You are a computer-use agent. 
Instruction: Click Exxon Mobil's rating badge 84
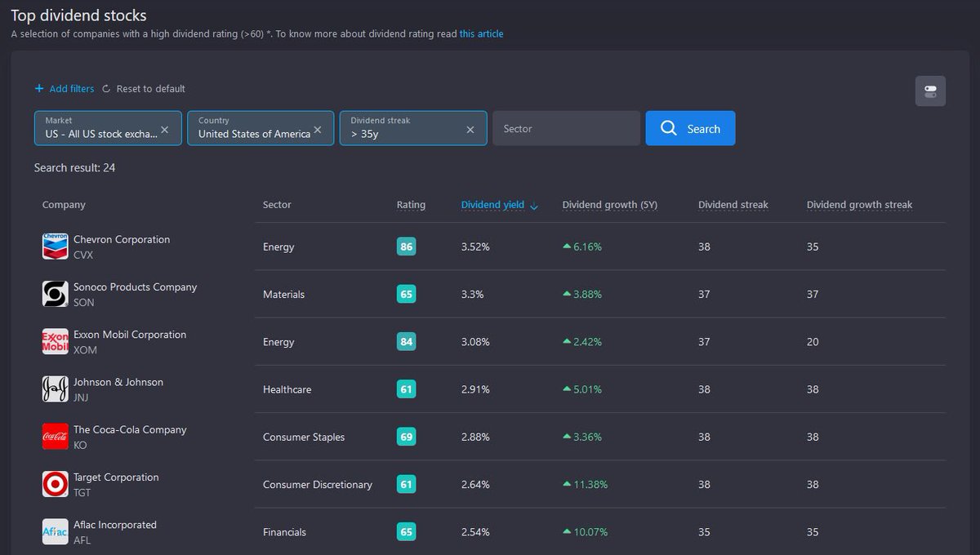coord(406,341)
